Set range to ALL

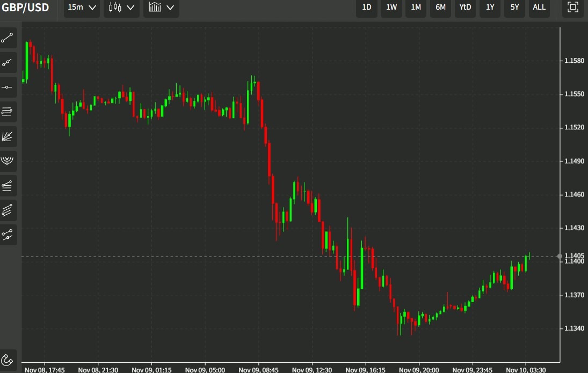click(539, 8)
